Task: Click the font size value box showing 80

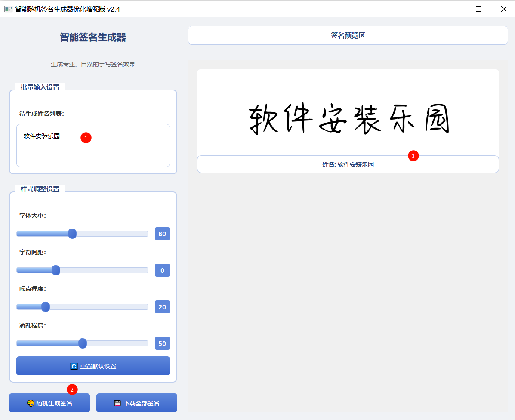Action: tap(162, 234)
